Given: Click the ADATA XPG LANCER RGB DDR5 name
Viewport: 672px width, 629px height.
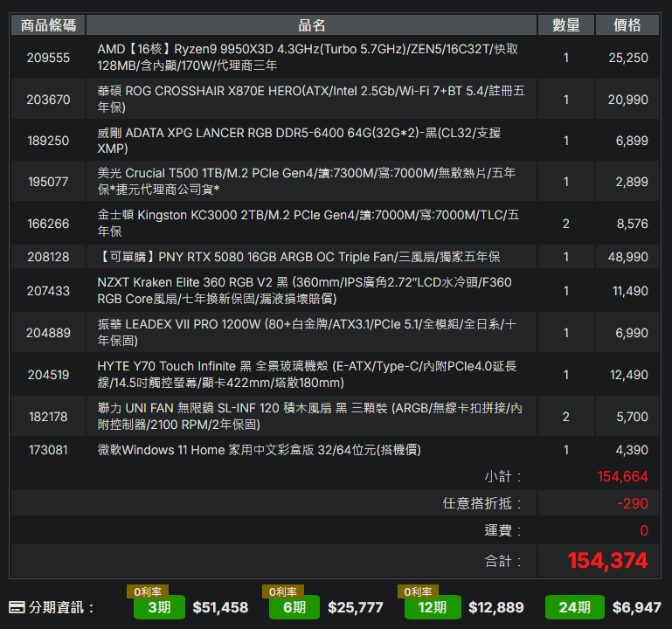Looking at the screenshot, I should [299, 141].
